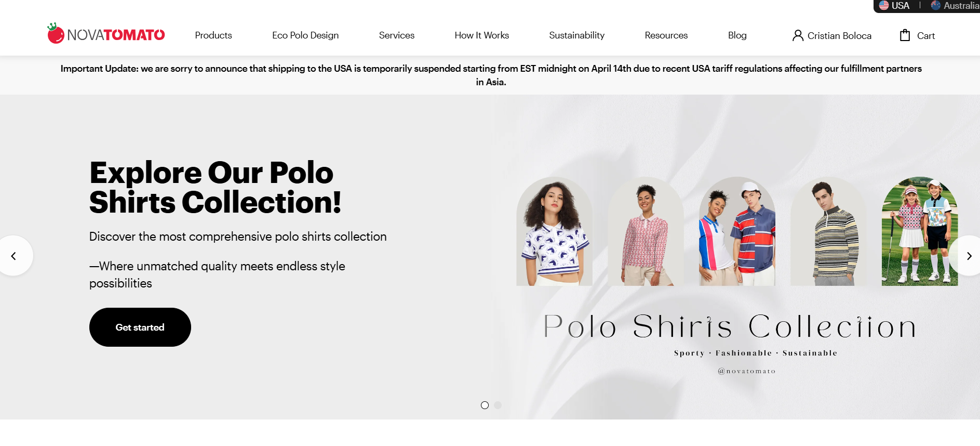Viewport: 980px width, 446px height.
Task: Visit the Sustainability page
Action: pyautogui.click(x=576, y=35)
